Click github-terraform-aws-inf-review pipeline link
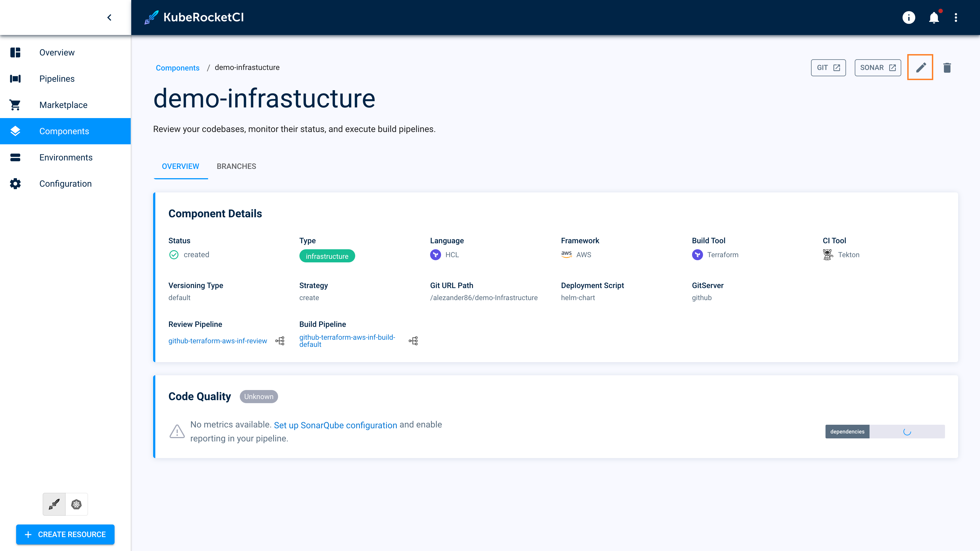Viewport: 980px width, 551px height. click(217, 341)
